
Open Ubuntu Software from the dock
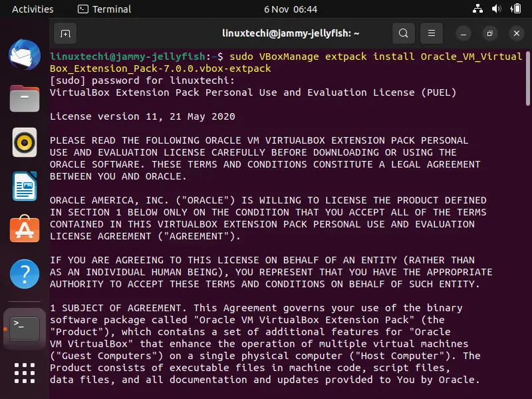(x=25, y=229)
